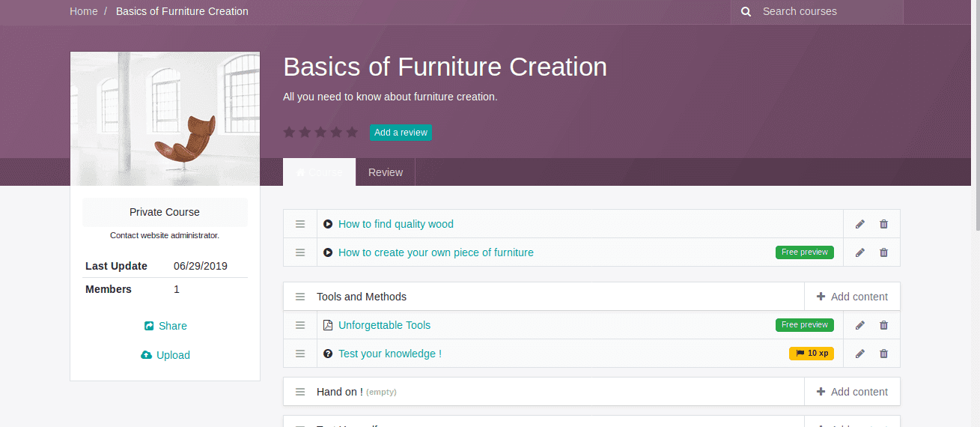Grab drag handle for How to find quality wood
980x427 pixels.
click(x=300, y=224)
